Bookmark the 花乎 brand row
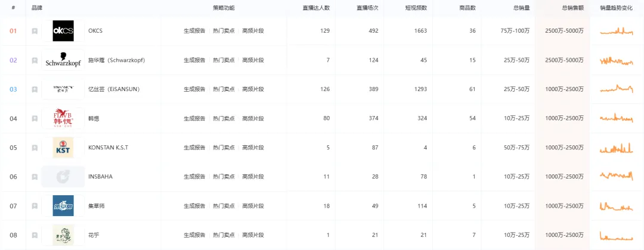Screen dimensions: 644x250 (x=35, y=235)
